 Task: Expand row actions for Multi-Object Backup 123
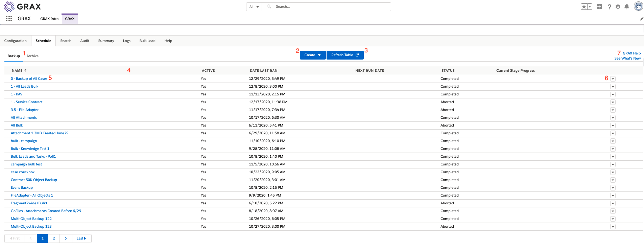click(613, 227)
